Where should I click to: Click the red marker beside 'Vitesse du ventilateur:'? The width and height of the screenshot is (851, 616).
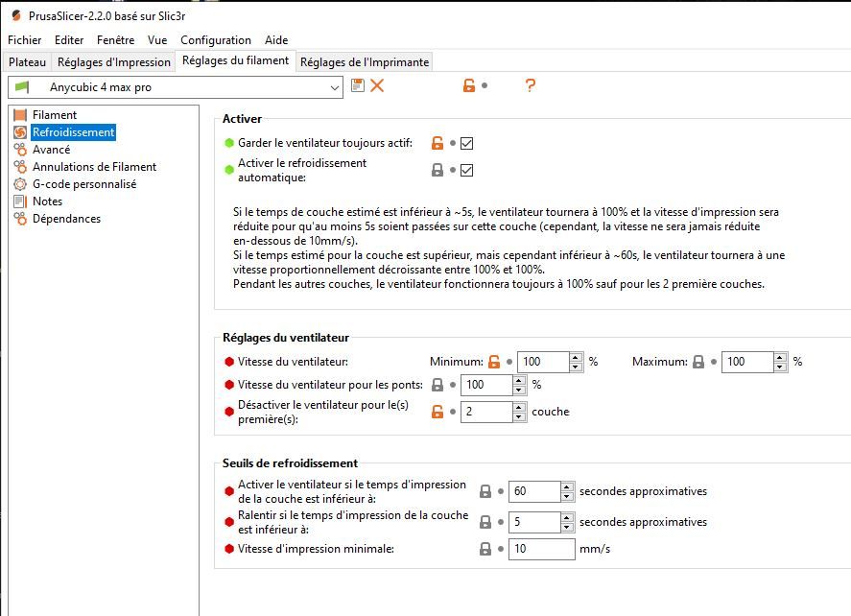pos(229,362)
